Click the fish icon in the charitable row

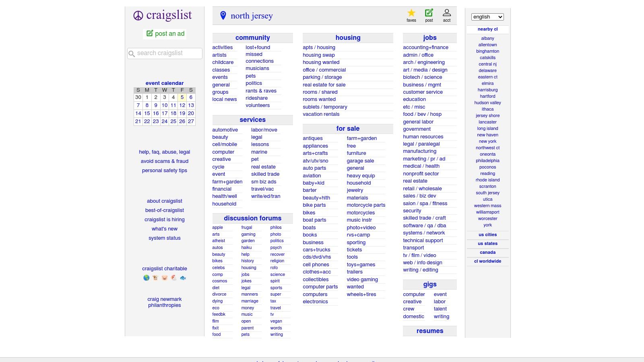182,278
